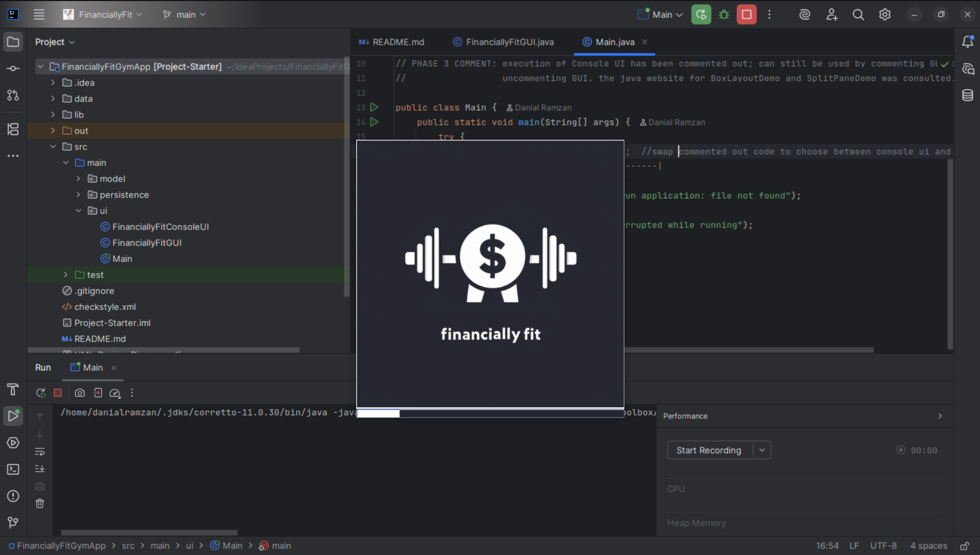
Task: Open the Terminal tool window
Action: pyautogui.click(x=13, y=470)
